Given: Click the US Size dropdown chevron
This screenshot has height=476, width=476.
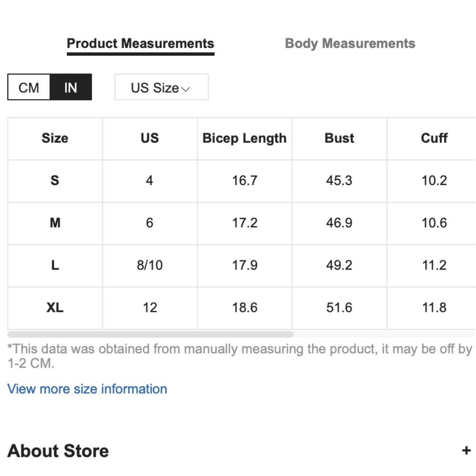Looking at the screenshot, I should point(186,89).
